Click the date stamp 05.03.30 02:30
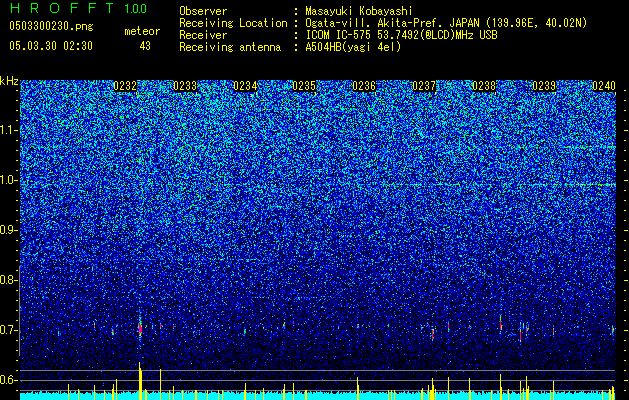Viewport: 629px width, 400px height. point(51,46)
